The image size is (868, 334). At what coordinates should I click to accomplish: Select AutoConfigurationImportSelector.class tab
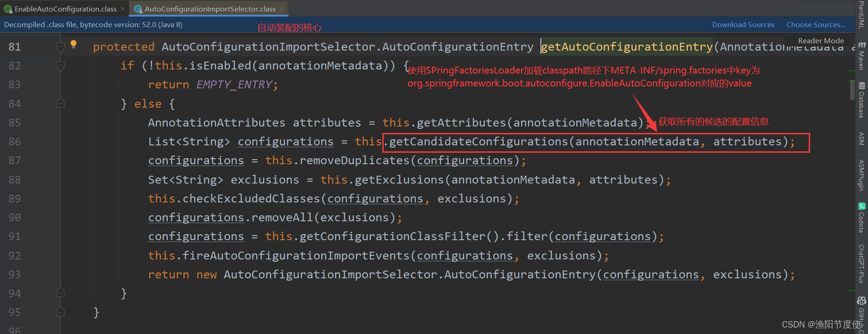tap(210, 9)
